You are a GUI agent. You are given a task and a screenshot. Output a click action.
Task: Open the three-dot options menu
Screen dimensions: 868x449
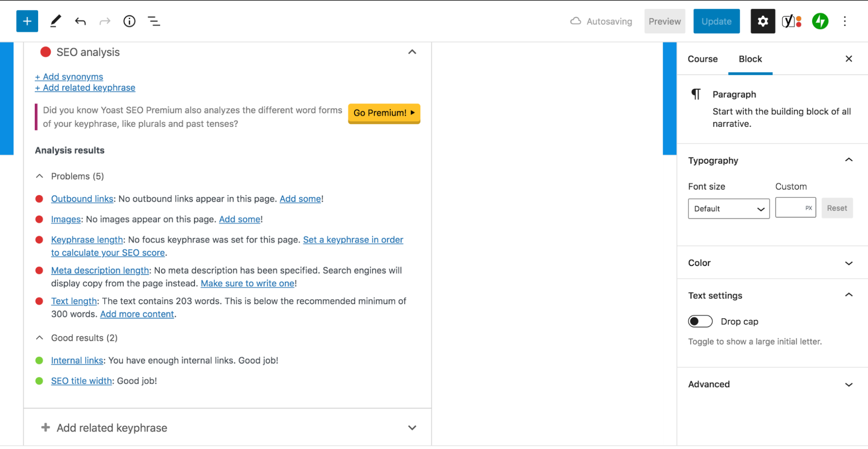click(x=845, y=21)
